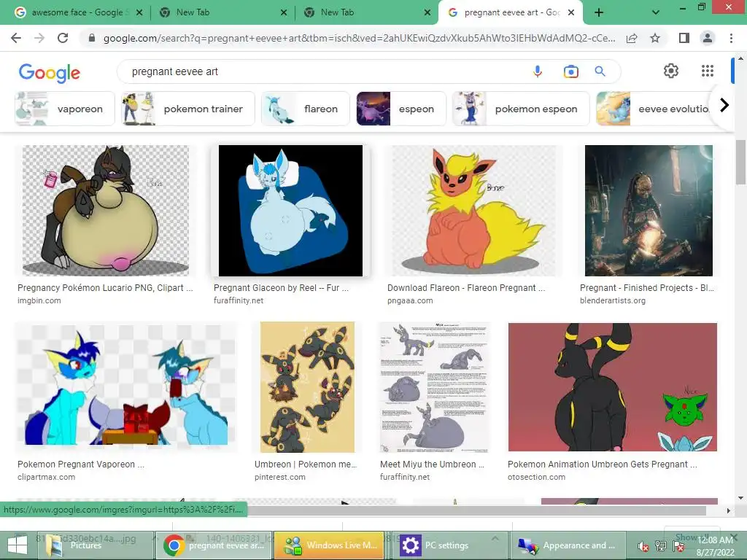
Task: Select the vaporeon suggestion chip
Action: click(65, 109)
